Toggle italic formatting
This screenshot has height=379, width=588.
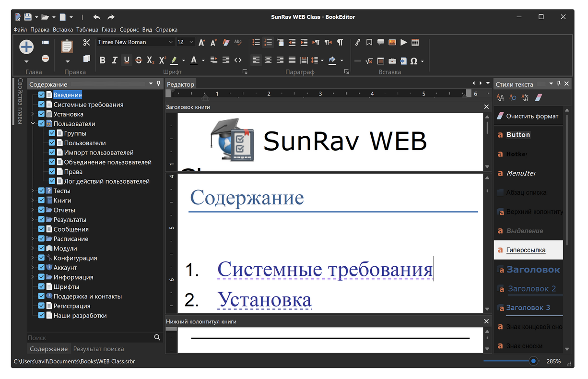[x=114, y=60]
